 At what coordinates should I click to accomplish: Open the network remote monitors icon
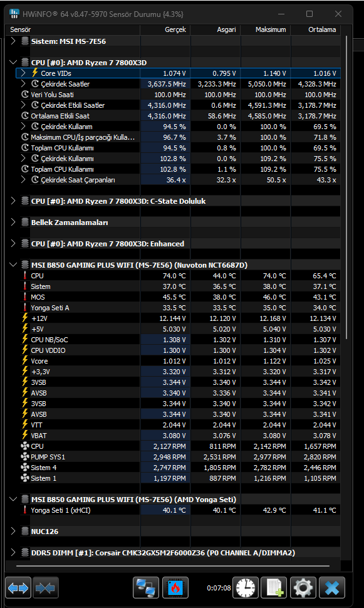coord(146,588)
